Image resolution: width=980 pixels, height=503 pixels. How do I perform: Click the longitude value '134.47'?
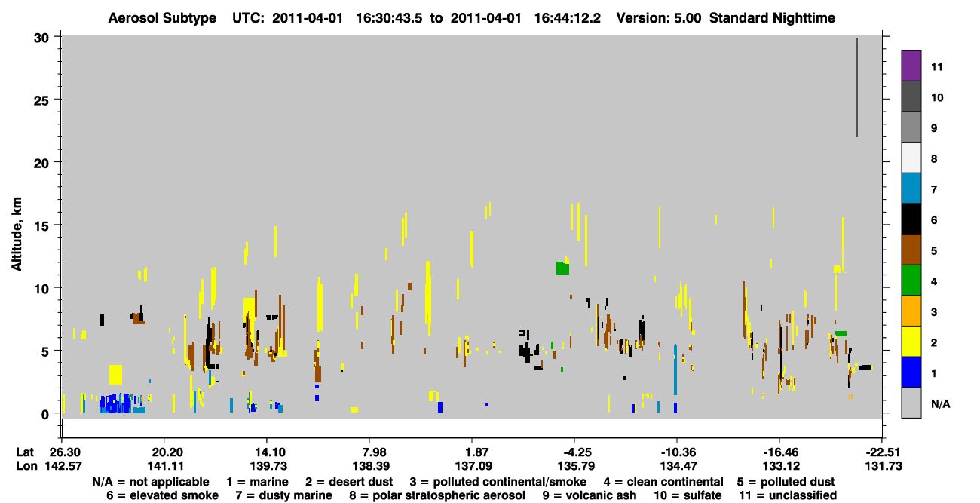(x=677, y=466)
